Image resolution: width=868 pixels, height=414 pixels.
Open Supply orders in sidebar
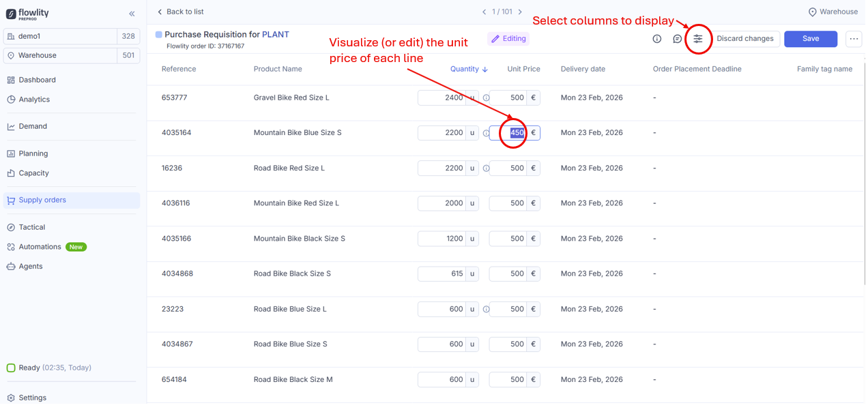[42, 200]
